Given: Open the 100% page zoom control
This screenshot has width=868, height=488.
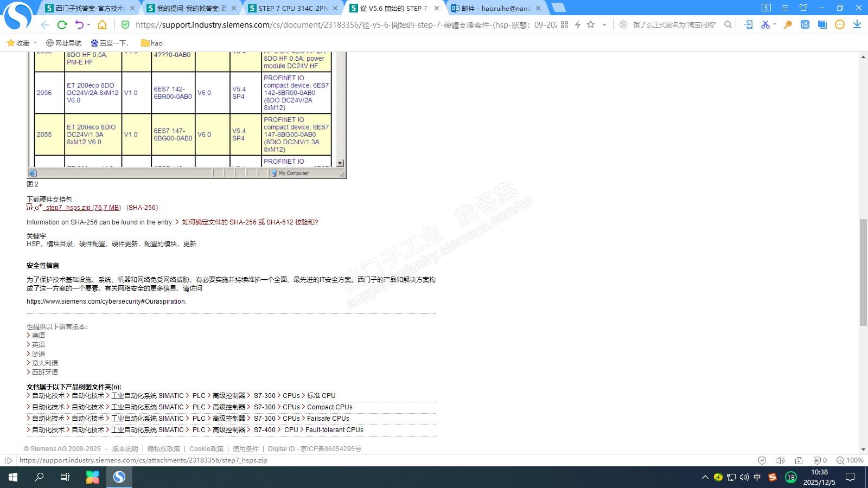Looking at the screenshot, I should tap(850, 460).
